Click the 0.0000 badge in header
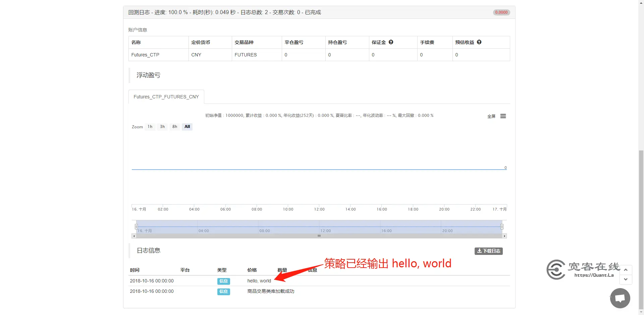Viewport: 644px width, 315px height. [501, 12]
